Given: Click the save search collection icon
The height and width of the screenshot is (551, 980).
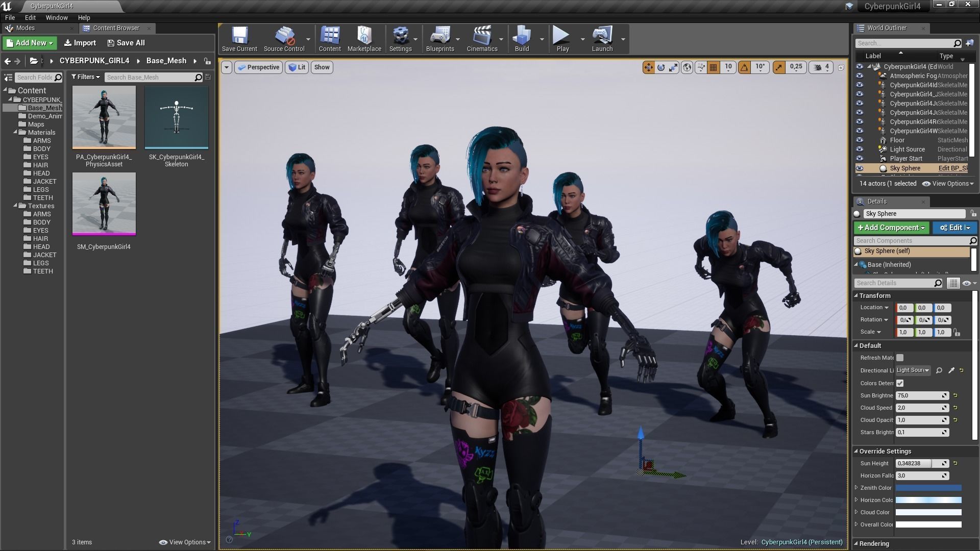Looking at the screenshot, I should (x=208, y=77).
